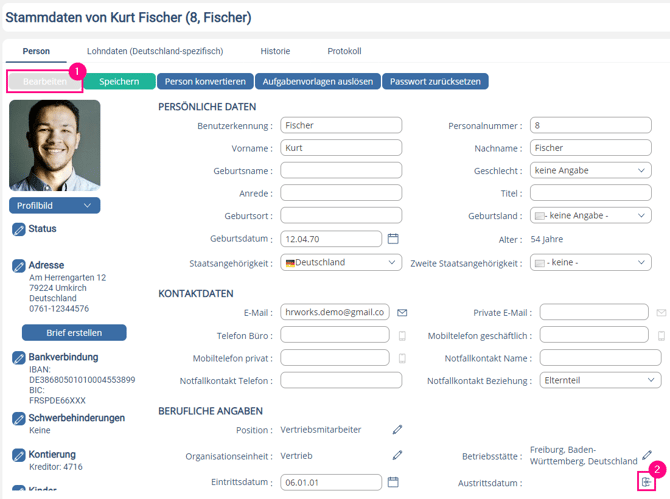670x499 pixels.
Task: Expand the Profilbild dropdown
Action: (x=54, y=206)
